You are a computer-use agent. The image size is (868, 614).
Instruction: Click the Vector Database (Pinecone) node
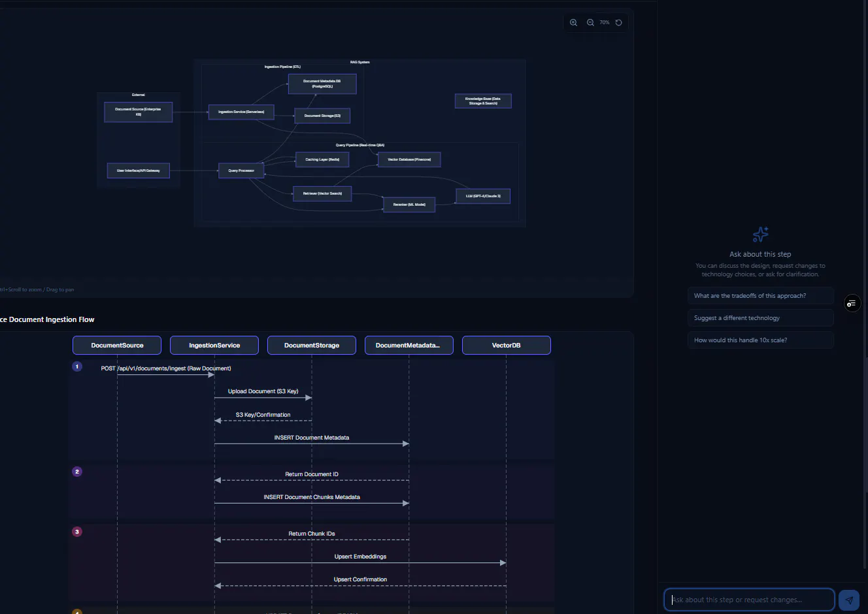click(x=409, y=159)
